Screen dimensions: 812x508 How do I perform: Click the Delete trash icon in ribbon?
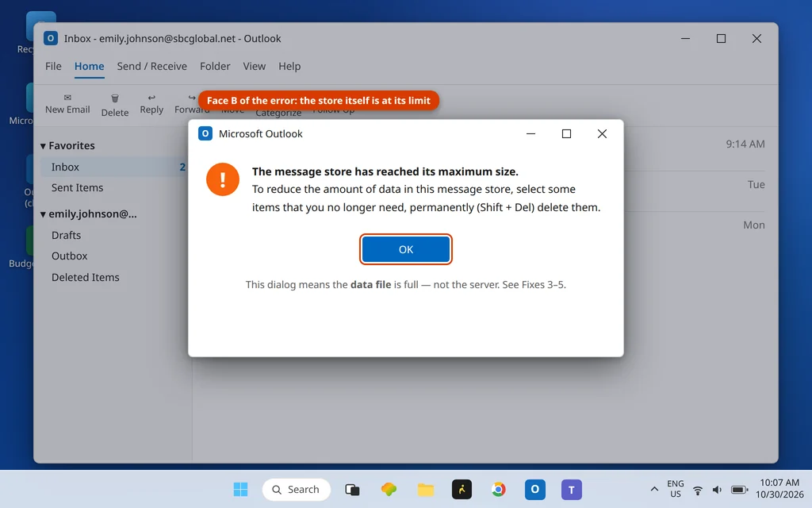(x=115, y=98)
